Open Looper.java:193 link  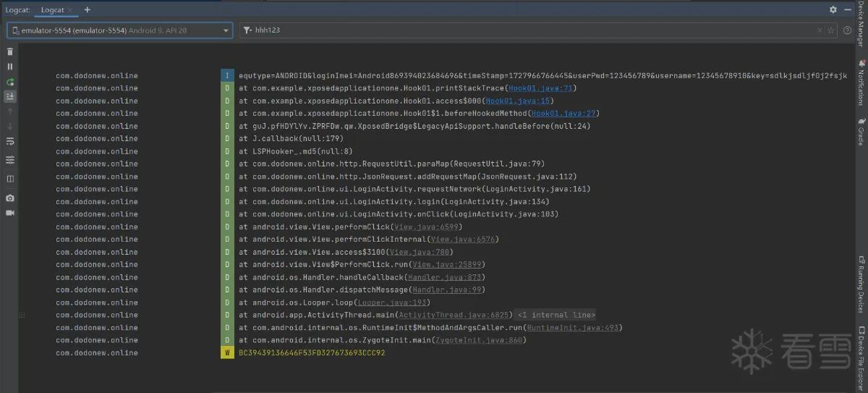392,303
